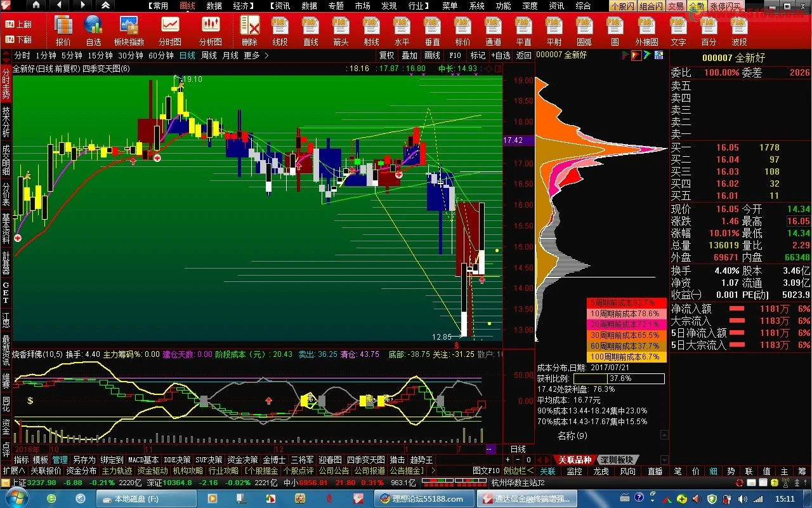The width and height of the screenshot is (812, 508).
Task: Select the 圆 circle drawing tool
Action: pos(615,30)
